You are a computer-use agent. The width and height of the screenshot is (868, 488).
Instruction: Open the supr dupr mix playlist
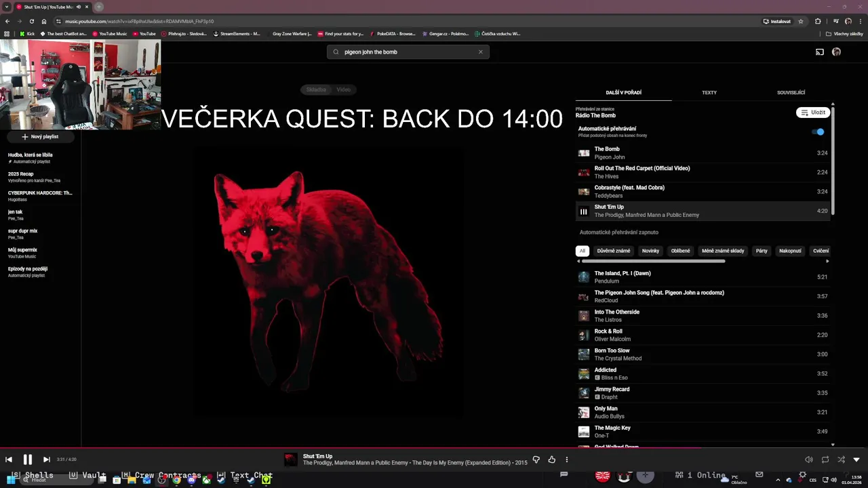tap(40, 234)
